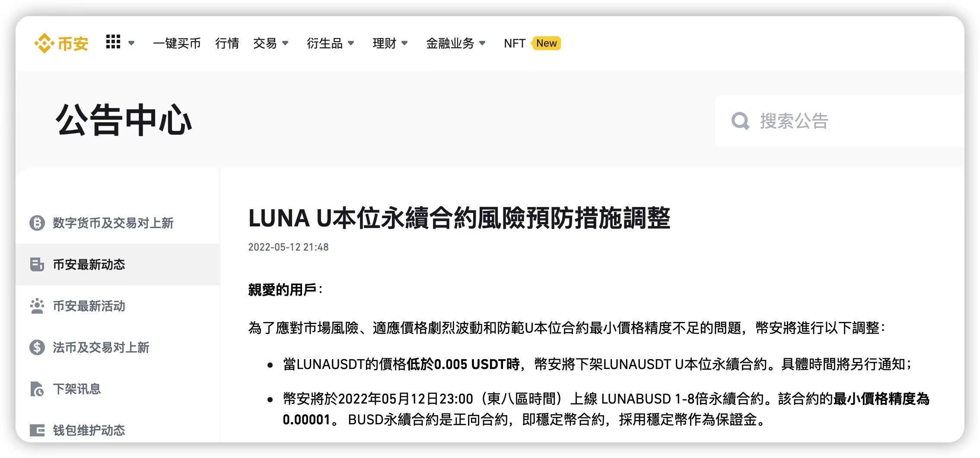Image resolution: width=980 pixels, height=458 pixels.
Task: Expand the 衍生品 dropdown arrow
Action: (351, 43)
